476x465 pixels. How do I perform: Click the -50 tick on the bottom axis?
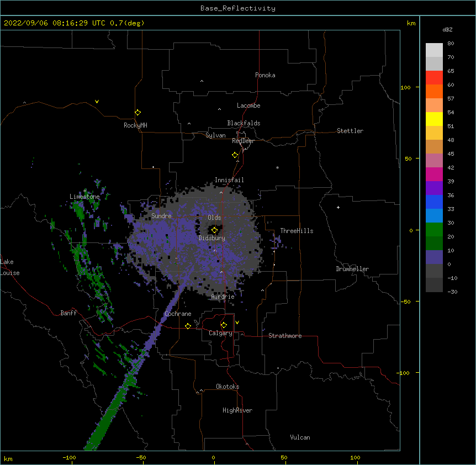(x=141, y=457)
